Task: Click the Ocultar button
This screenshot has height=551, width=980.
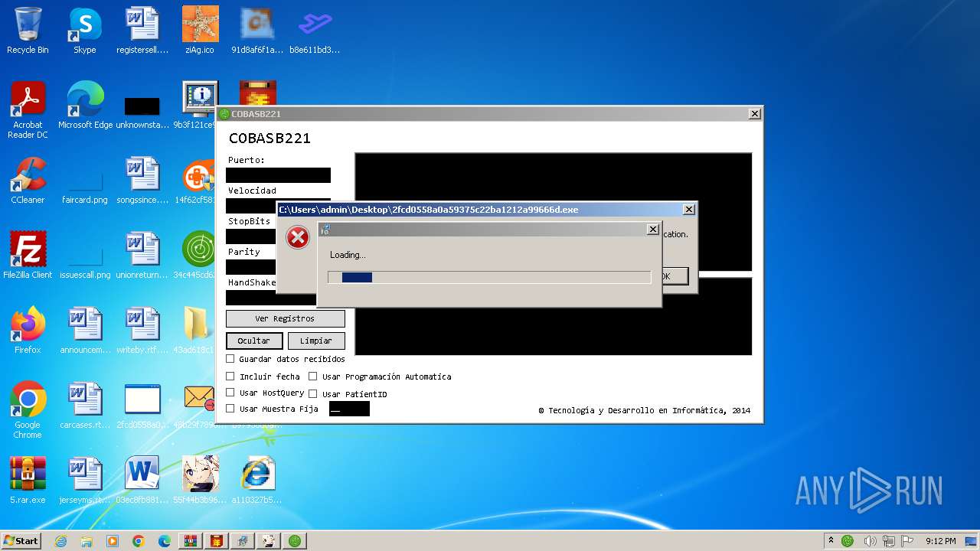Action: pos(254,341)
